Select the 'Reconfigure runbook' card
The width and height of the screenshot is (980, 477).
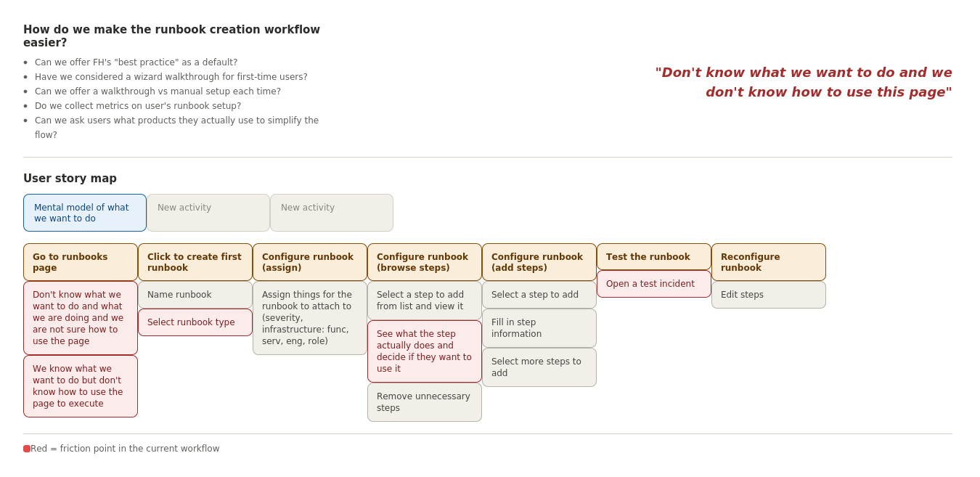click(x=769, y=262)
